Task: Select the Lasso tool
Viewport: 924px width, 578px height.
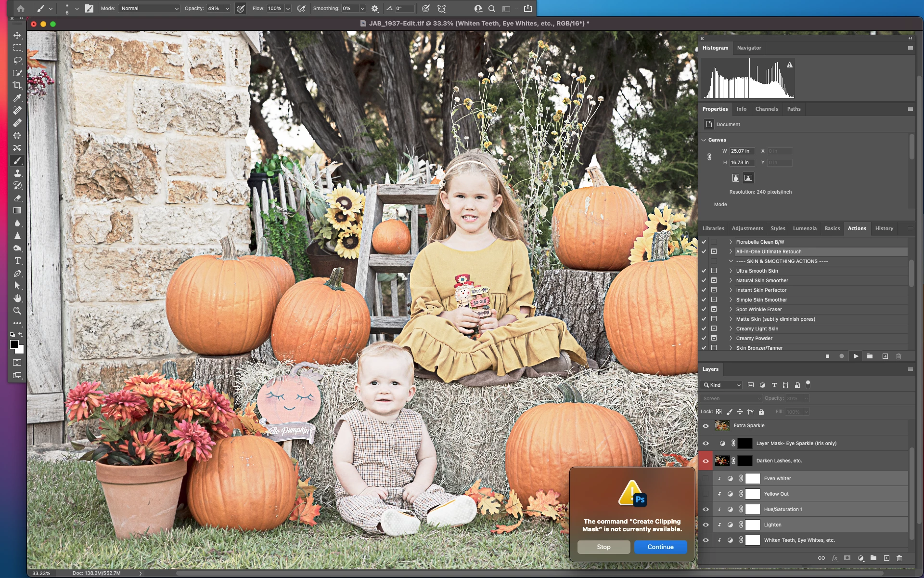Action: click(x=17, y=60)
